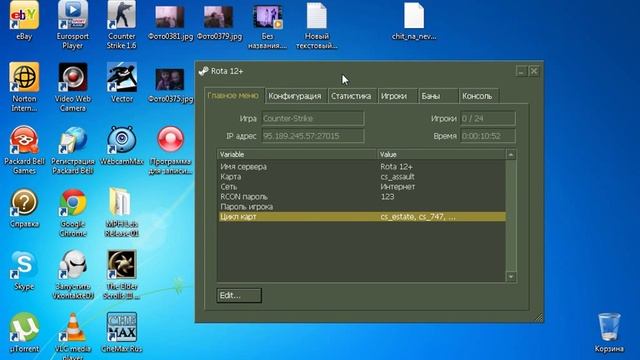Open Packard Bell Games shortcut
Viewport: 640px width, 360px height.
[x=24, y=150]
